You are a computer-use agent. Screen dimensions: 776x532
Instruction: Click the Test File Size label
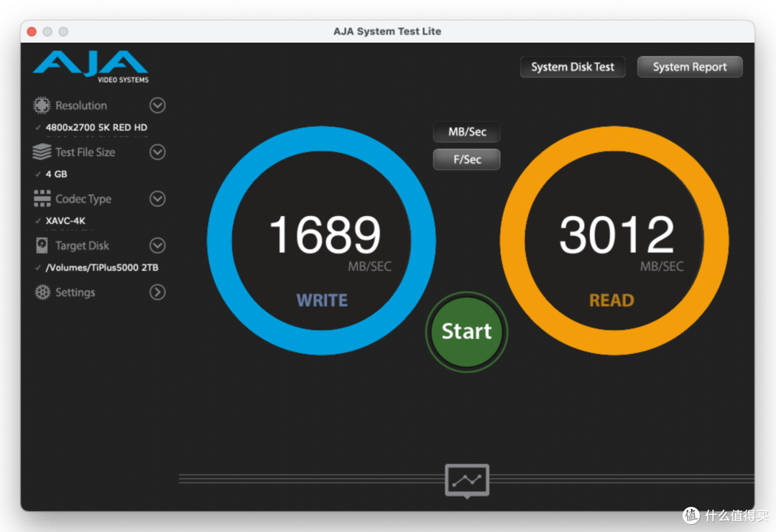pyautogui.click(x=85, y=152)
